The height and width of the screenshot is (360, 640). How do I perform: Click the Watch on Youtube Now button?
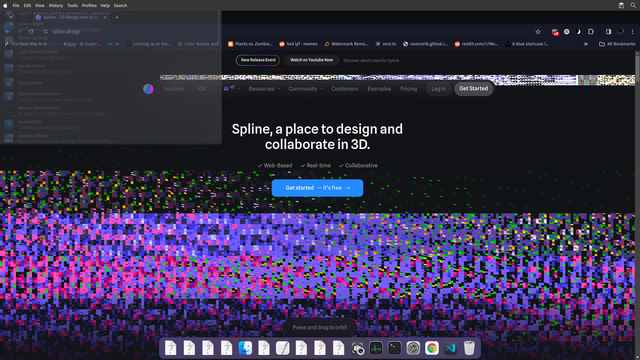(x=311, y=60)
